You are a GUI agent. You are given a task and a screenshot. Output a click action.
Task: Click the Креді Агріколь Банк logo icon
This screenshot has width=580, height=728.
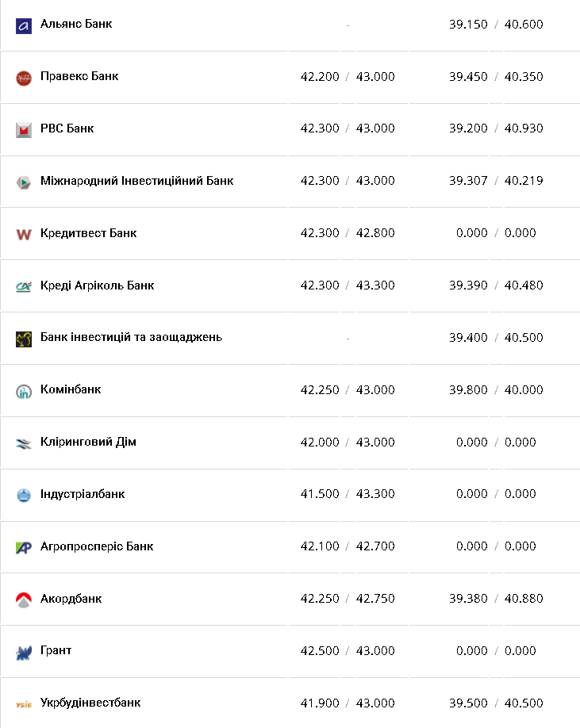pos(23,286)
